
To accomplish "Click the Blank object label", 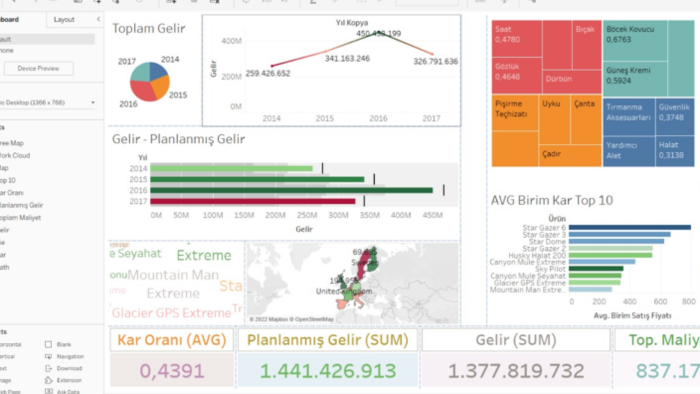I will coord(64,344).
